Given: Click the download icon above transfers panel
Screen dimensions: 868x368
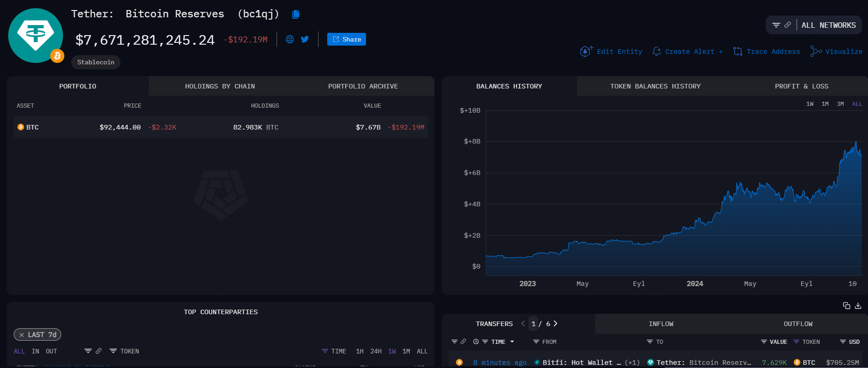Looking at the screenshot, I should point(858,306).
